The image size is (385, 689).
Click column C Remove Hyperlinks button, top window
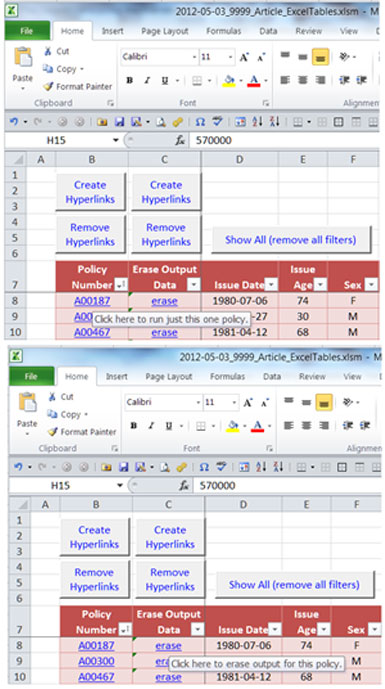click(166, 234)
